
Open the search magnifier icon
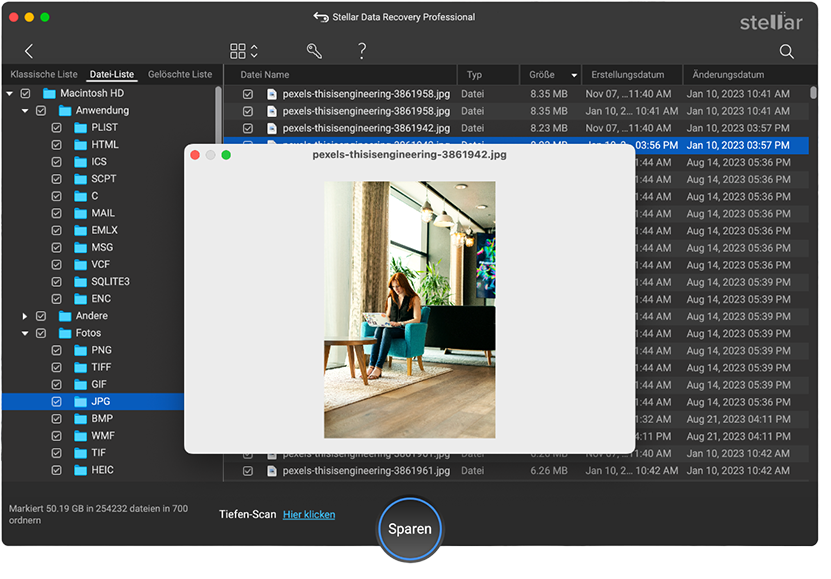pos(787,51)
